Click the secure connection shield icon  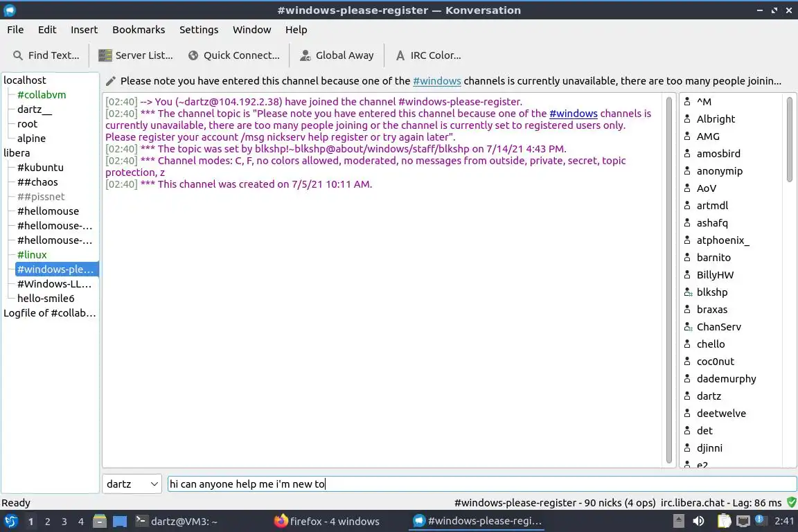tap(791, 502)
